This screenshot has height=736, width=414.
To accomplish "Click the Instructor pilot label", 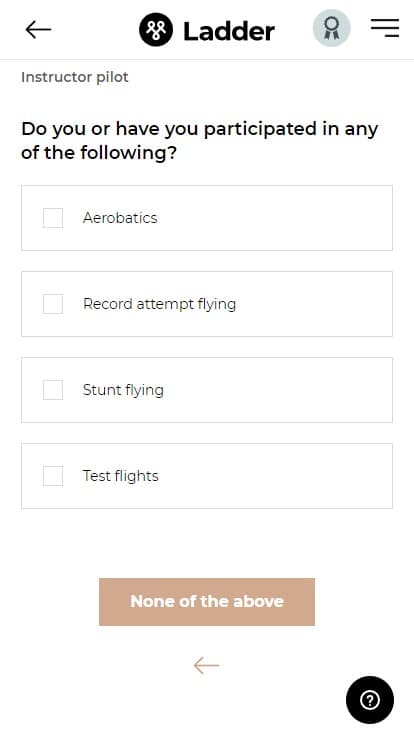I will (75, 77).
